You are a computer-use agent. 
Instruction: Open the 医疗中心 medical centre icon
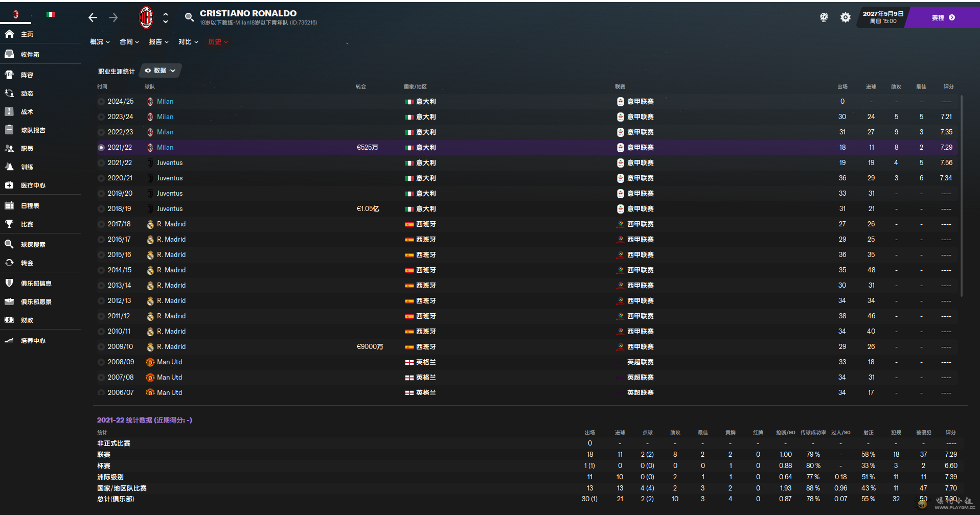tap(9, 185)
